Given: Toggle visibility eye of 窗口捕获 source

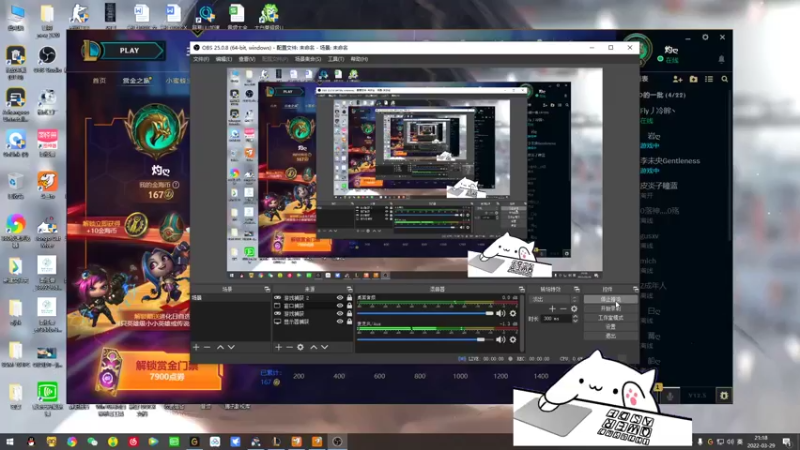Looking at the screenshot, I should point(340,306).
